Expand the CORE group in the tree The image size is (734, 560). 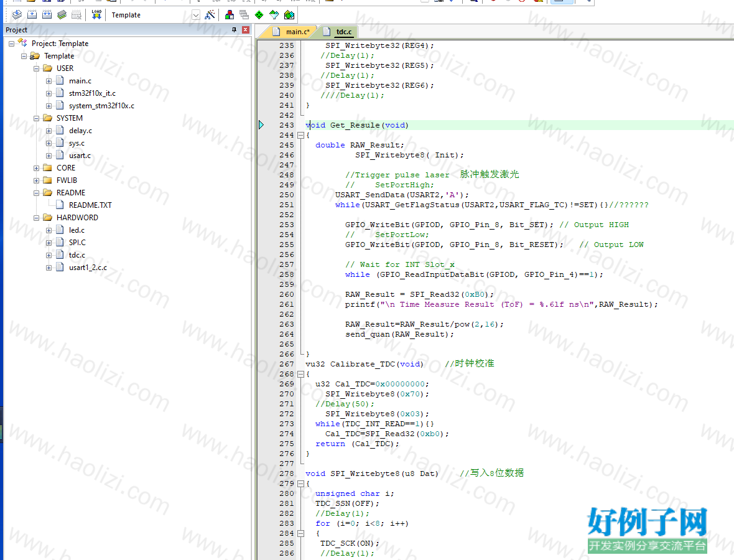coord(36,168)
